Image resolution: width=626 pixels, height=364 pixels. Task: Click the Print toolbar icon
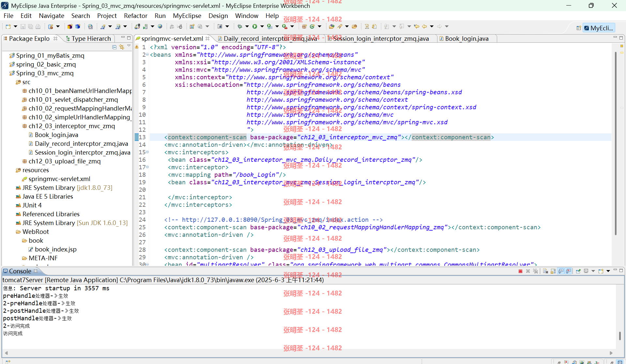[38, 26]
